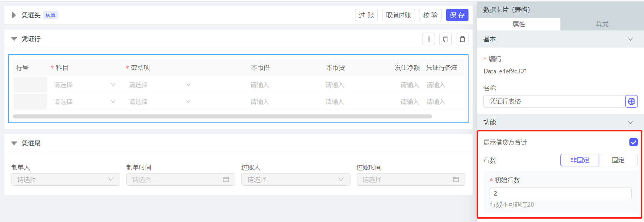The width and height of the screenshot is (644, 222).
Task: Collapse the 凭证行 section triangle
Action: 14,39
